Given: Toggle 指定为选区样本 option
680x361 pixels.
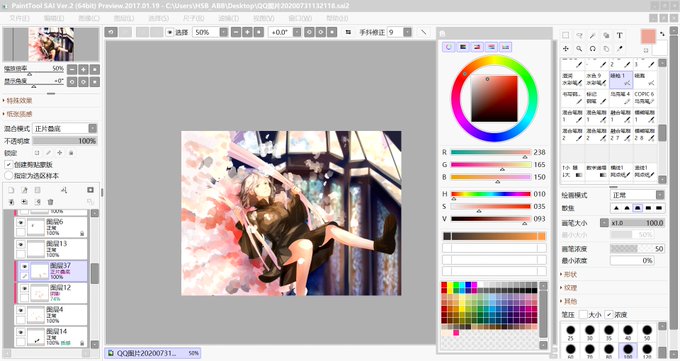Looking at the screenshot, I should tap(8, 176).
